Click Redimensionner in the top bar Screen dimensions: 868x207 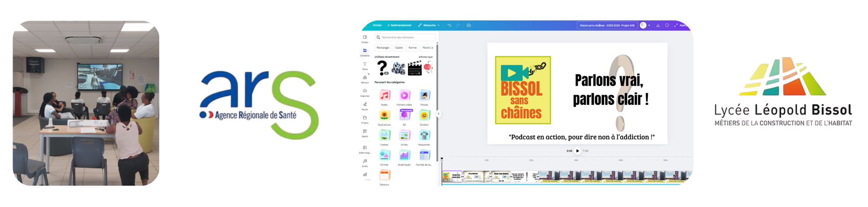point(400,25)
